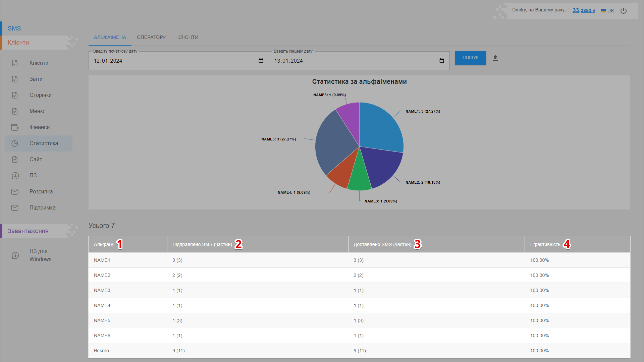Switch to the КЛІЄНТИ tab
This screenshot has height=362, width=644.
coord(188,37)
